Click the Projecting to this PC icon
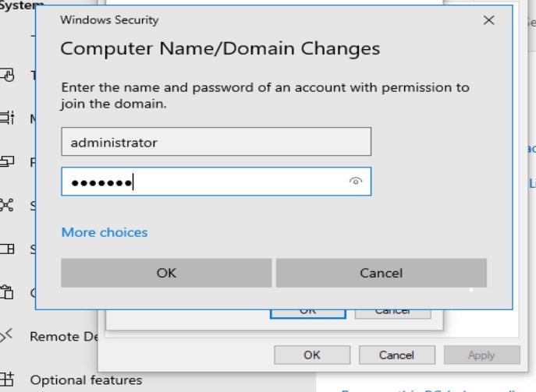This screenshot has height=392, width=536. 7,161
